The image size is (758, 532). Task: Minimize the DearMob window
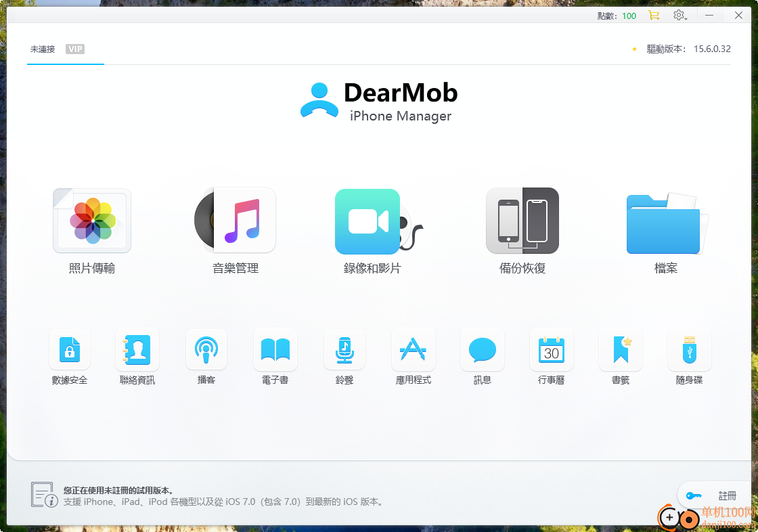click(x=709, y=16)
